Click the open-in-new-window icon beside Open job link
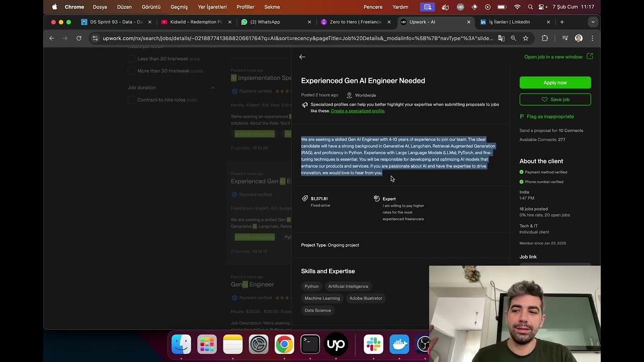The height and width of the screenshot is (362, 644). 590,56
